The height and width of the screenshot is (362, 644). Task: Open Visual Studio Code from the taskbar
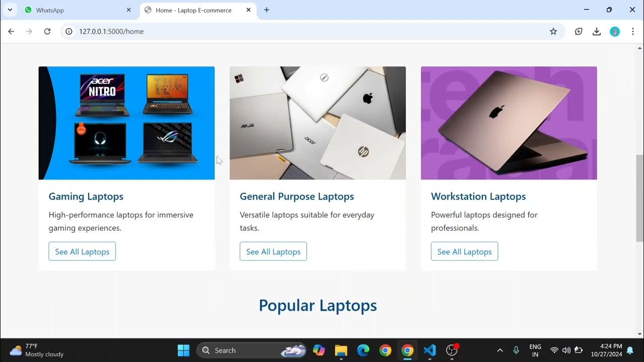(x=430, y=350)
